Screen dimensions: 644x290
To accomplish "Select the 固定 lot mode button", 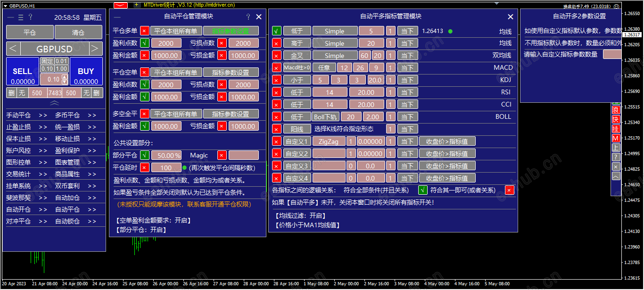I will coord(47,61).
